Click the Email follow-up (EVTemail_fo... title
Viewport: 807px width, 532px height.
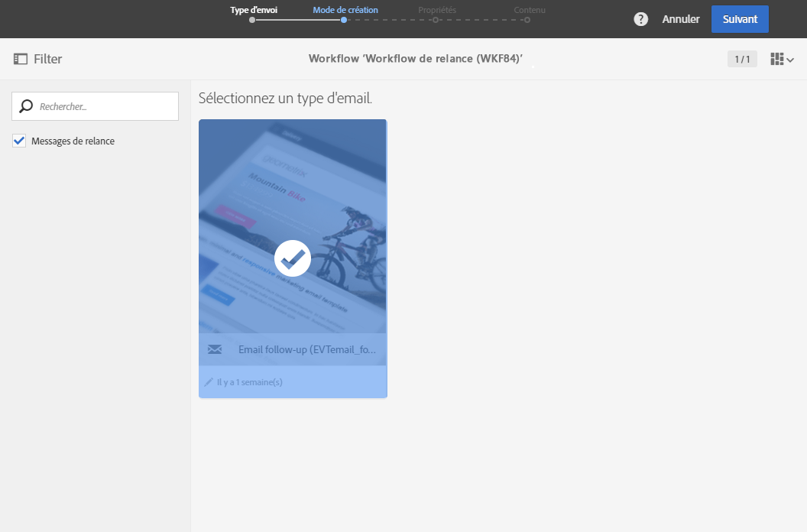(x=307, y=349)
